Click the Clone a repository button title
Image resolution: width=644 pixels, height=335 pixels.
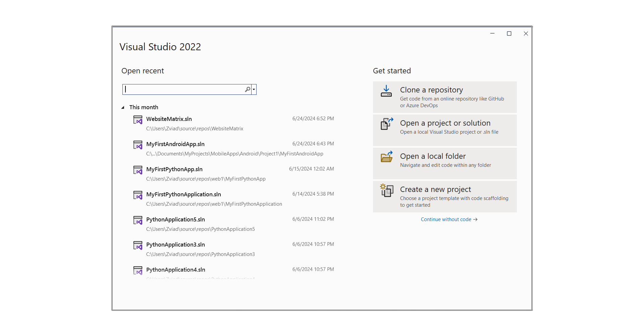431,90
